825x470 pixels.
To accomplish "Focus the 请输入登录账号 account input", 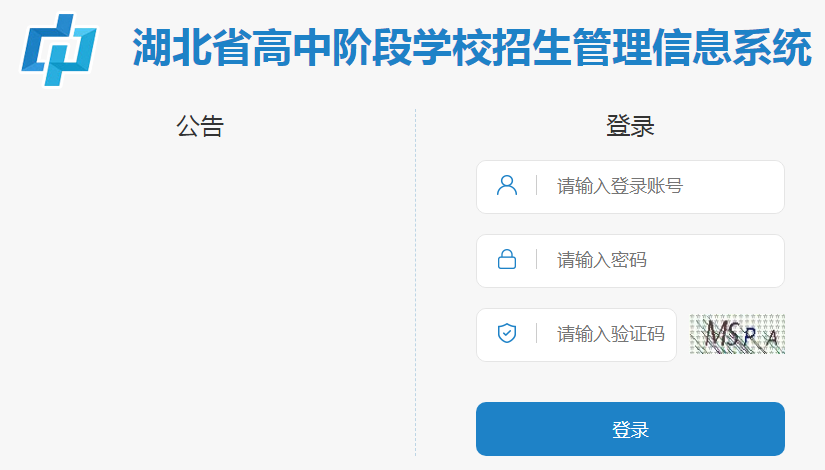I will coord(660,186).
